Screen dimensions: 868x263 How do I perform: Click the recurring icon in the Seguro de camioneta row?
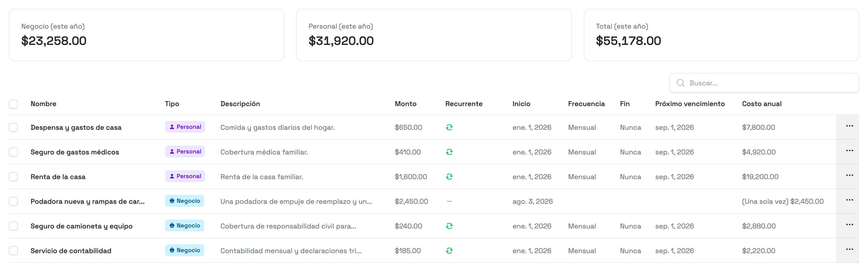[449, 226]
